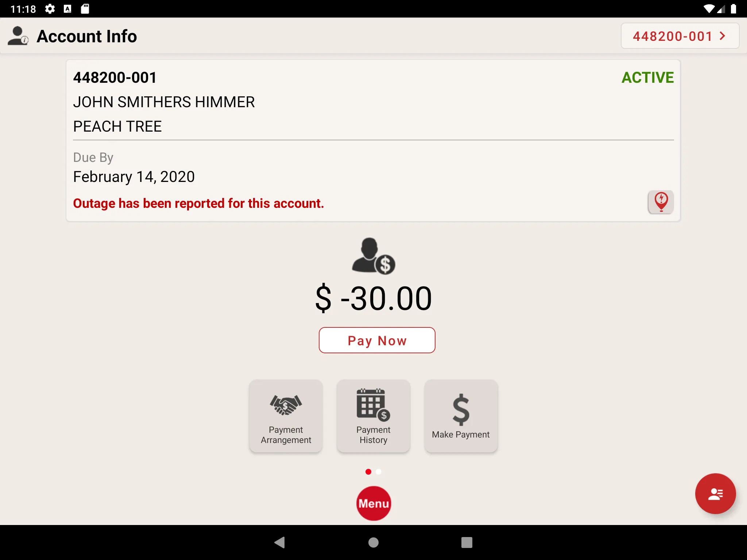View JOHN SMITHERS HIMMER account name
Image resolution: width=747 pixels, height=560 pixels.
(163, 101)
